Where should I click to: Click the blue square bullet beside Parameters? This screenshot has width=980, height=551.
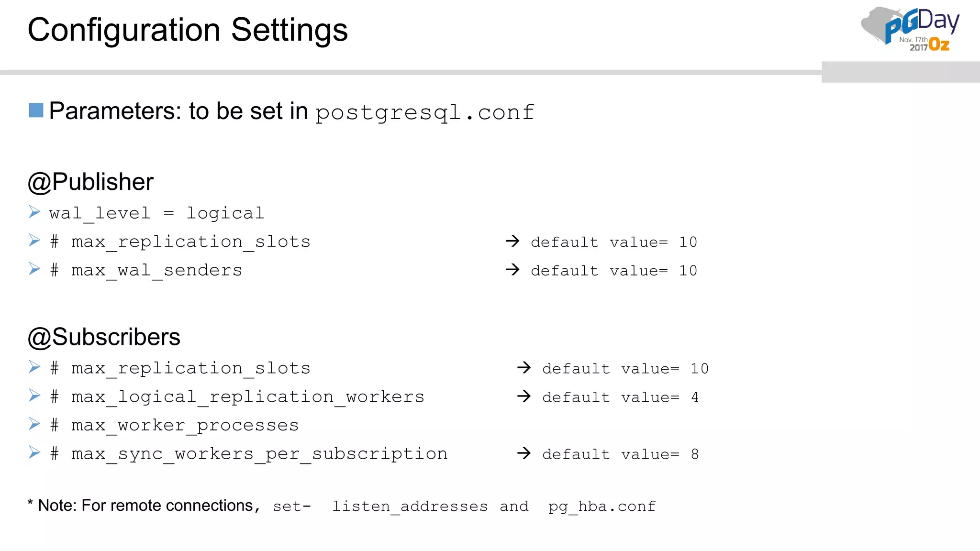[x=36, y=110]
